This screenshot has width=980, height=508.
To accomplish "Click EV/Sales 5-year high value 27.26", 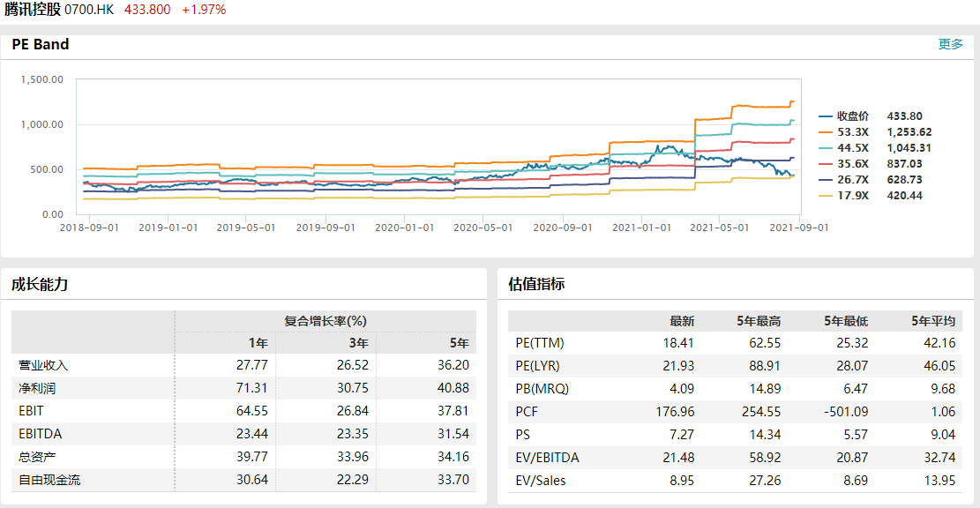I will point(765,482).
